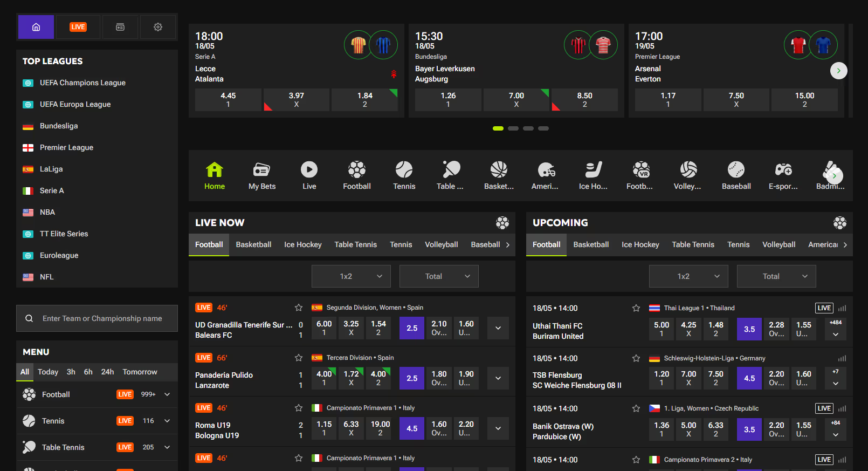The image size is (868, 471).
Task: Expand the Football row in the Menu
Action: click(167, 394)
